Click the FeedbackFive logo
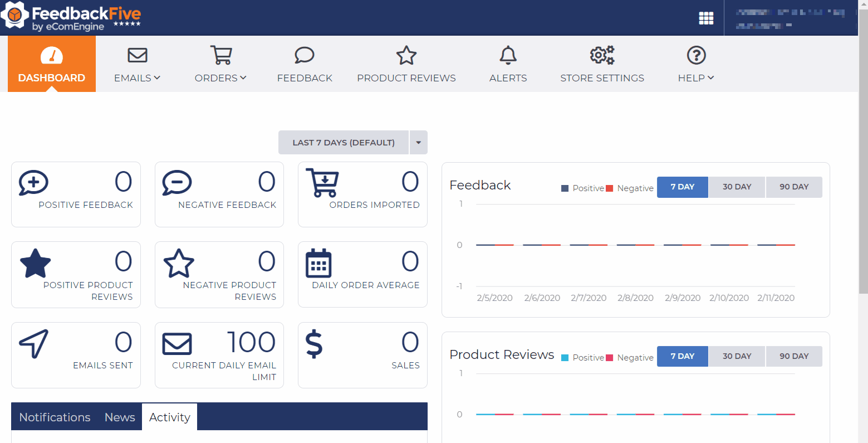The height and width of the screenshot is (443, 868). point(72,17)
